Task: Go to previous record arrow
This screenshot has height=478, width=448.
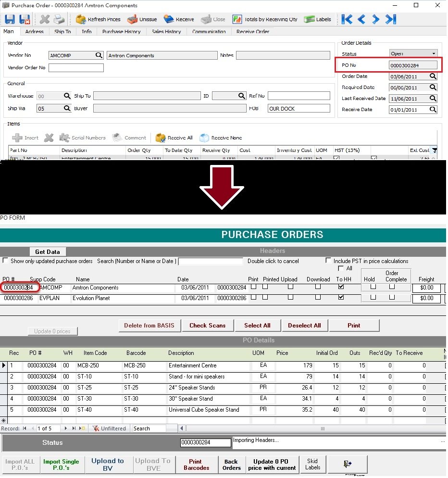Action: pos(361,20)
